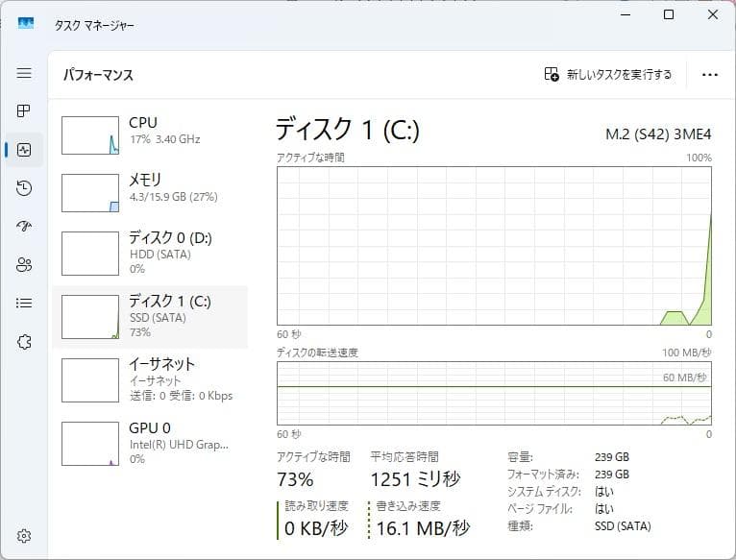This screenshot has height=560, width=736.
Task: Open the Details list page icon
Action: (x=24, y=304)
